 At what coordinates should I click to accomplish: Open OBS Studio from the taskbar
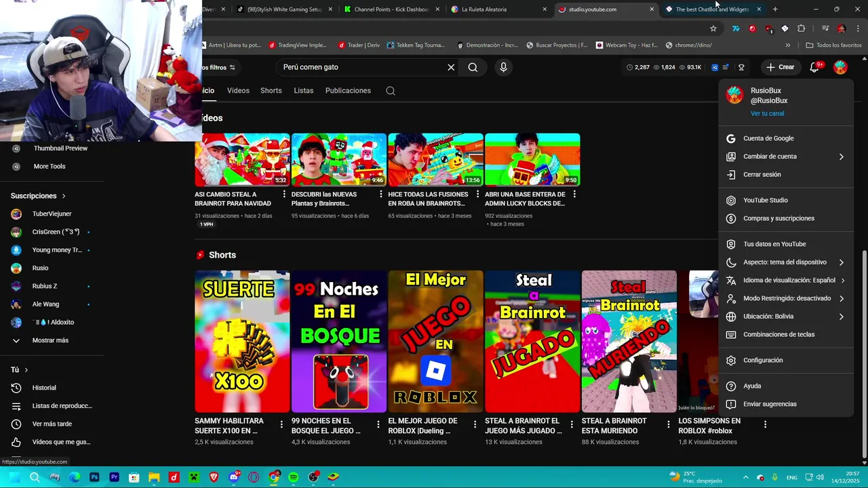point(313,477)
